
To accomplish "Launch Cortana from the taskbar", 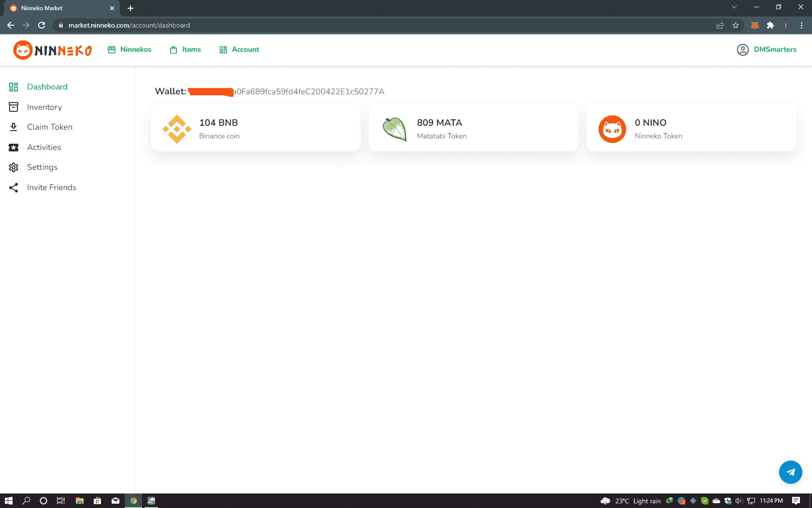I will [x=43, y=501].
